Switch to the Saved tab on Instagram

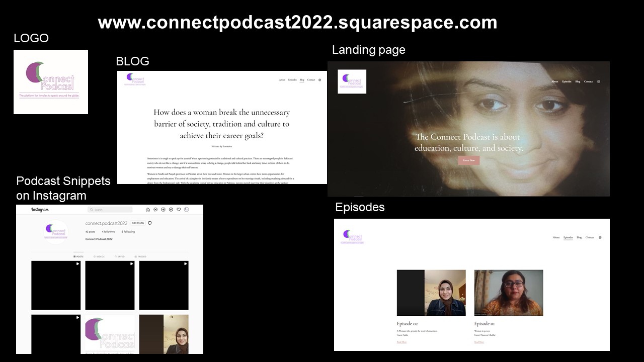119,256
